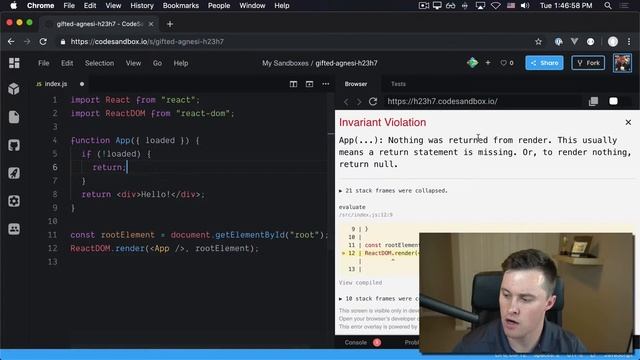Open the Apple menu
The image size is (640, 360).
[x=13, y=5]
